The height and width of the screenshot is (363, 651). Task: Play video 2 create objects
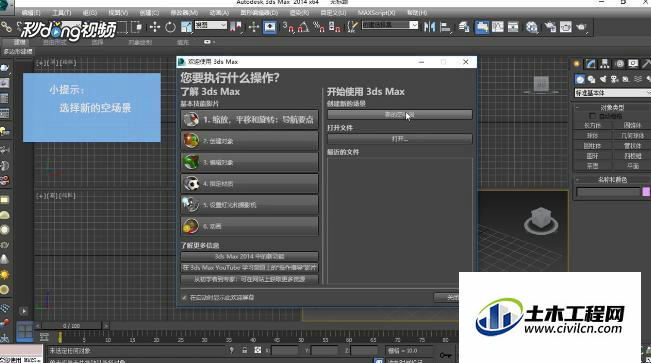click(250, 141)
